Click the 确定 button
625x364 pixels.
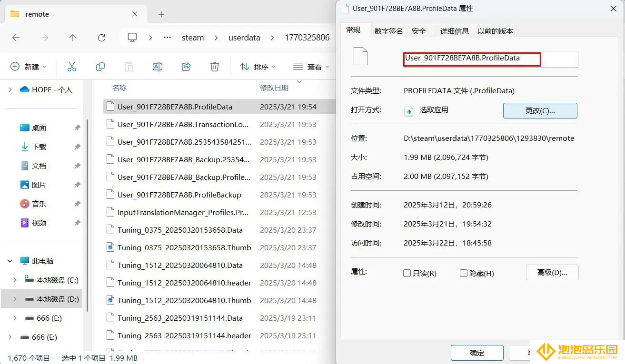click(x=477, y=353)
